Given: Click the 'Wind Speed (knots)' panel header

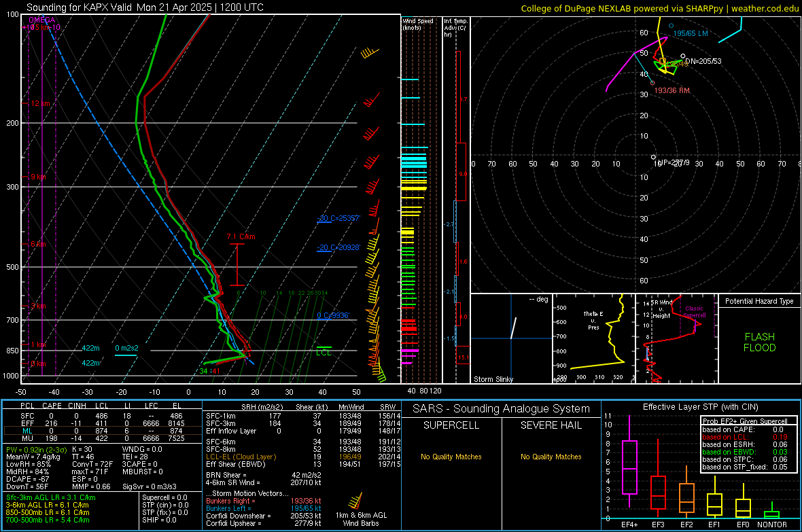Looking at the screenshot, I should click(x=417, y=24).
